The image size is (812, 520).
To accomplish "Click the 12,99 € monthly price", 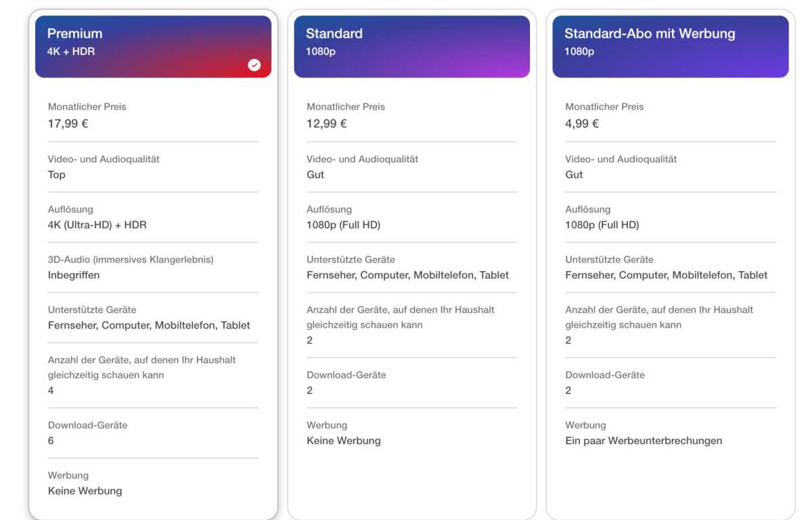I will point(327,123).
